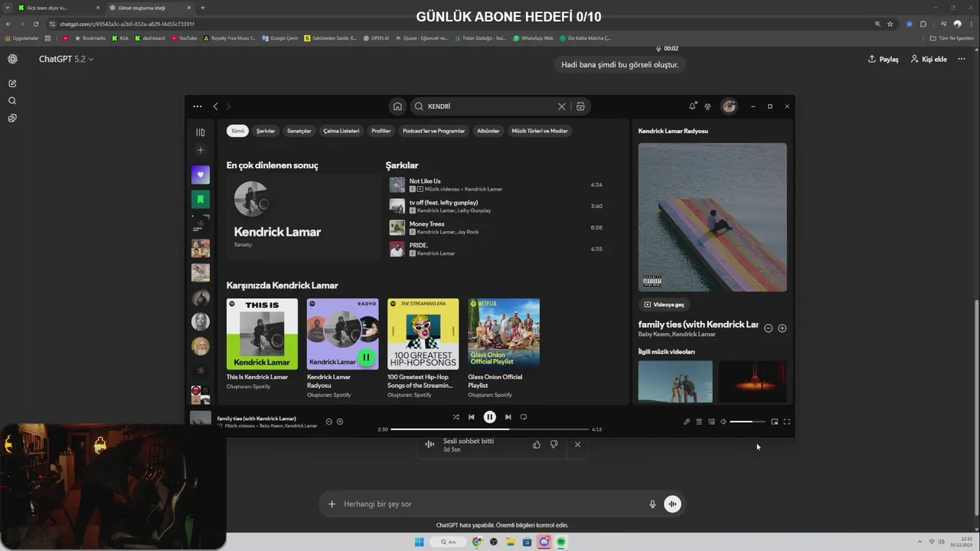Screen dimensions: 980x551
Task: Open the ChatGPT sidebar search icon
Action: 12,101
